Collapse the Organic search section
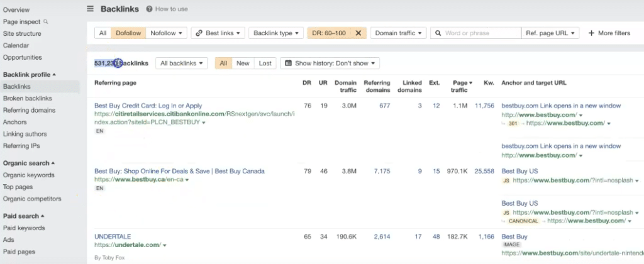 pos(29,163)
